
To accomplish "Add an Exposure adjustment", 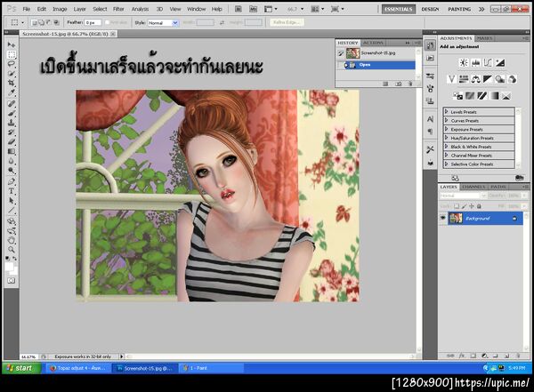I will coord(500,62).
